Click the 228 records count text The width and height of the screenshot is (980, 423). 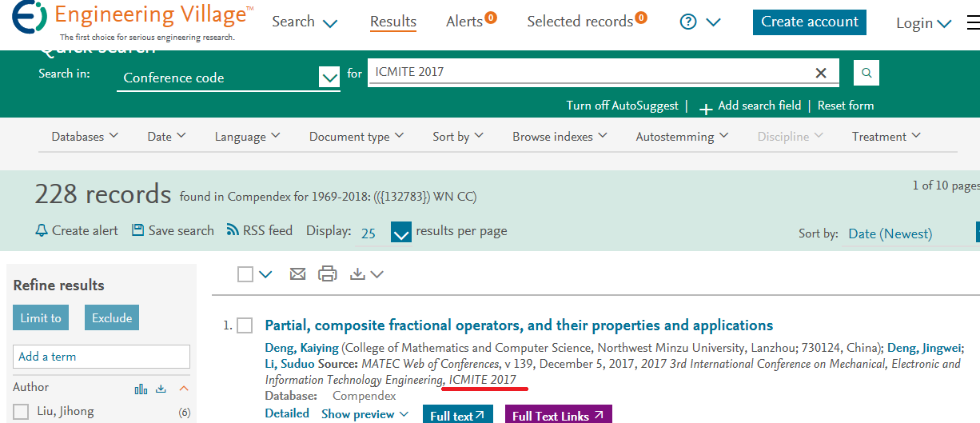pyautogui.click(x=103, y=194)
